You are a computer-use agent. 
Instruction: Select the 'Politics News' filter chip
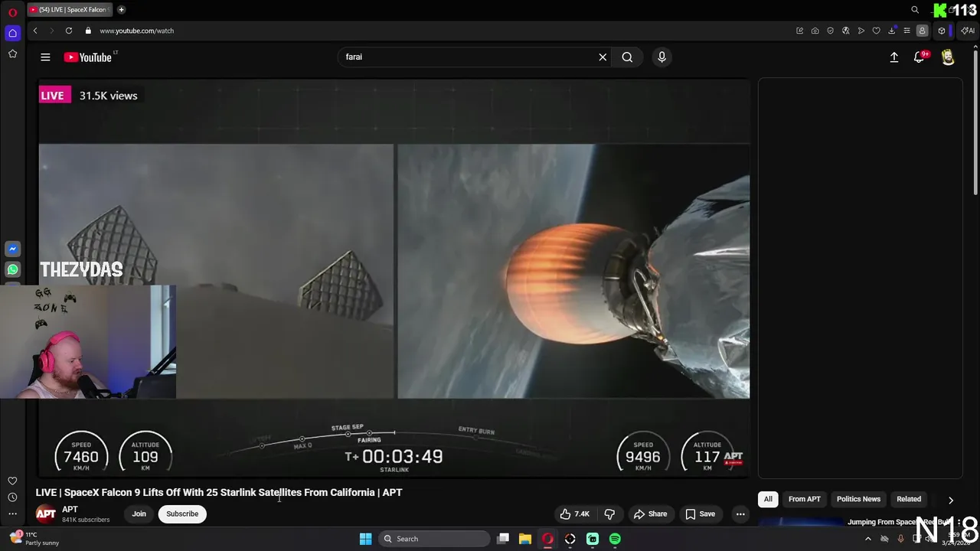click(858, 499)
